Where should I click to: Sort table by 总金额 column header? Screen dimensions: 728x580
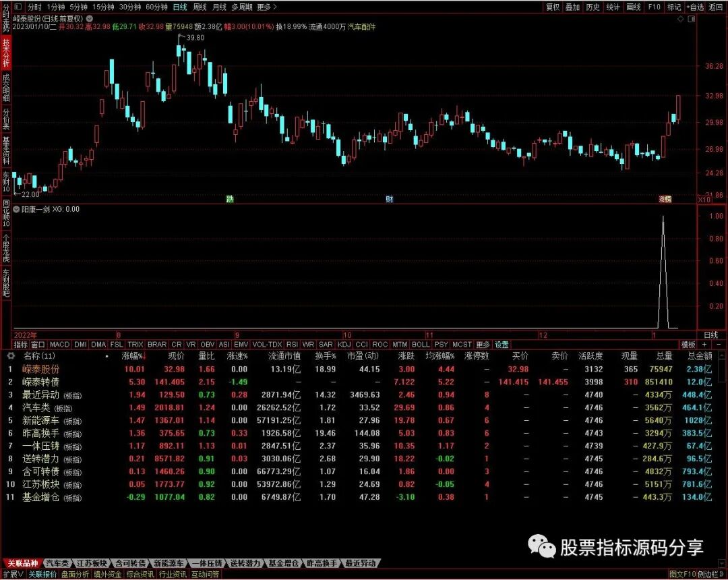[x=700, y=356]
